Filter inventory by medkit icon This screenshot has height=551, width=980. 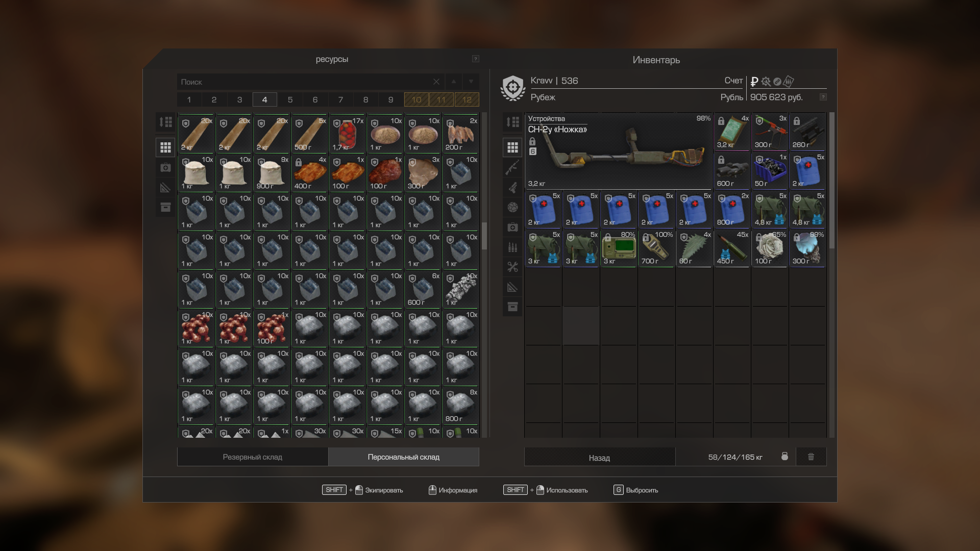[512, 227]
